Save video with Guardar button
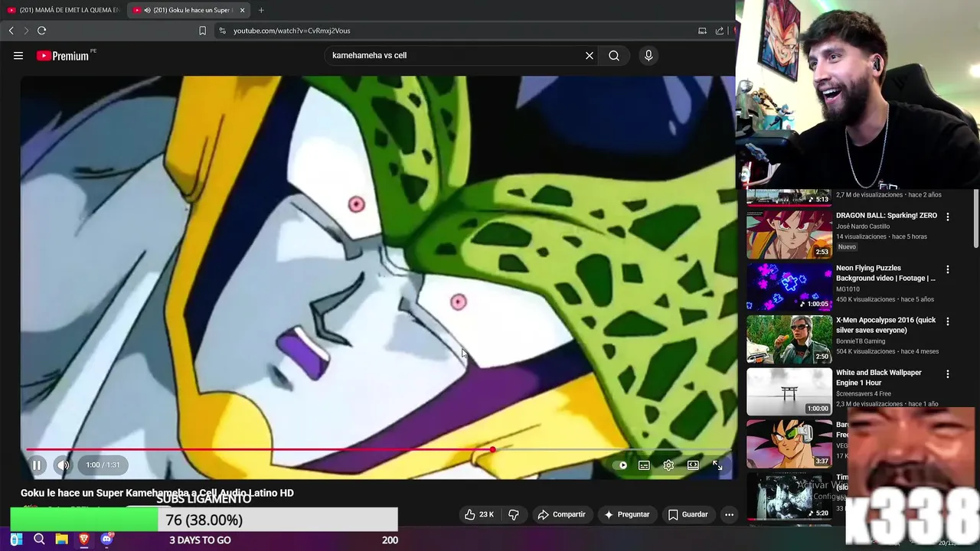Screen dimensions: 980x551 (688, 514)
